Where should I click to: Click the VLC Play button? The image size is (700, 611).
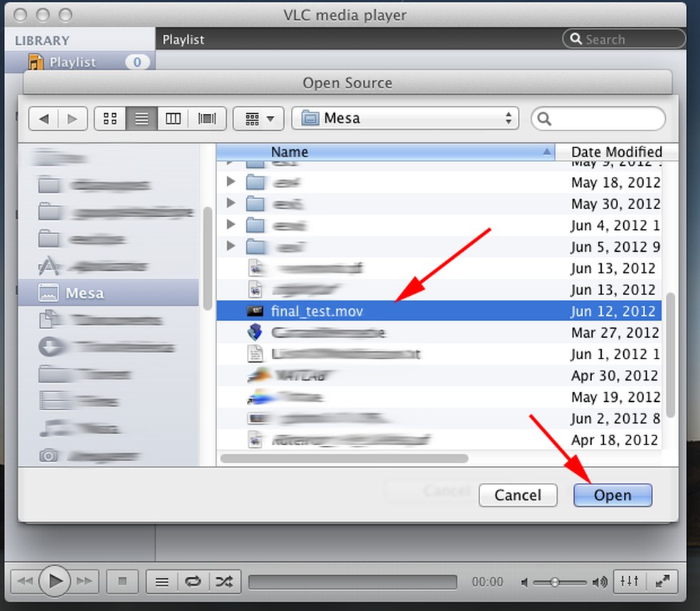(55, 581)
